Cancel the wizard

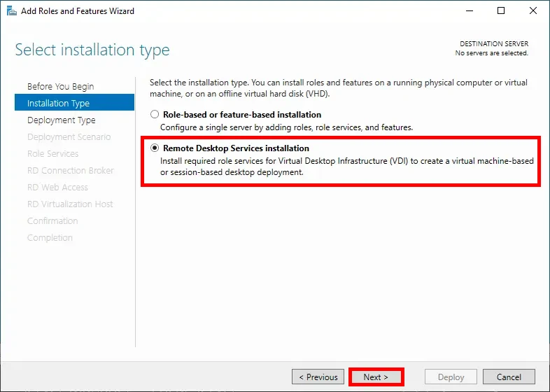(x=509, y=377)
